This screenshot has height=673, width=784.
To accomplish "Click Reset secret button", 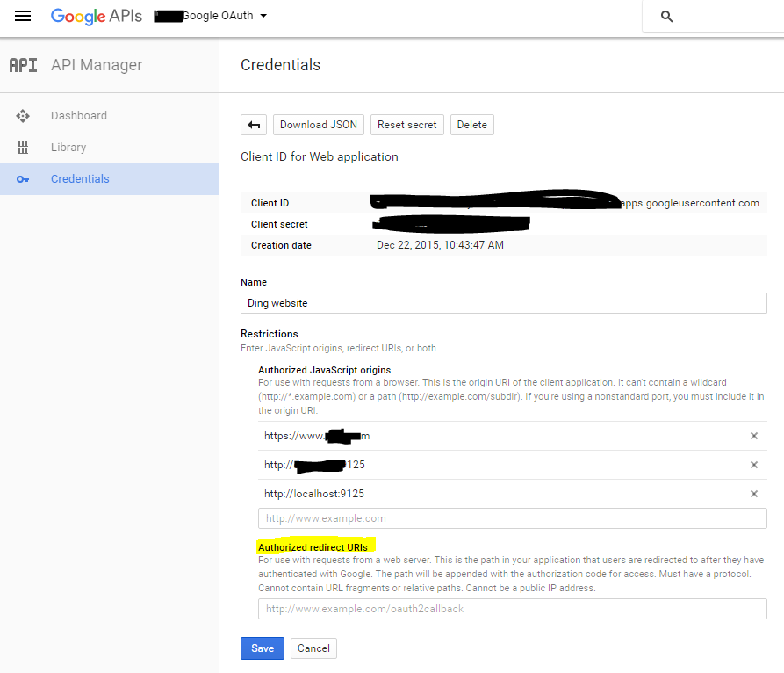I will coord(407,125).
